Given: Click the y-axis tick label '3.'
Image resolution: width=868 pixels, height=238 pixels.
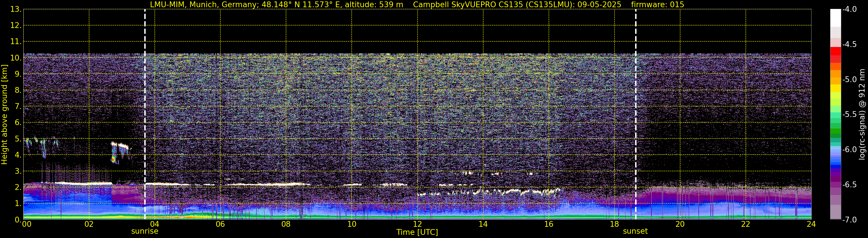Looking at the screenshot, I should (x=18, y=171).
